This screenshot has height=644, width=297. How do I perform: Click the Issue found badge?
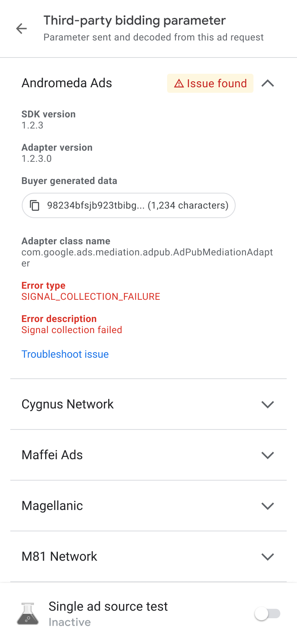(210, 83)
